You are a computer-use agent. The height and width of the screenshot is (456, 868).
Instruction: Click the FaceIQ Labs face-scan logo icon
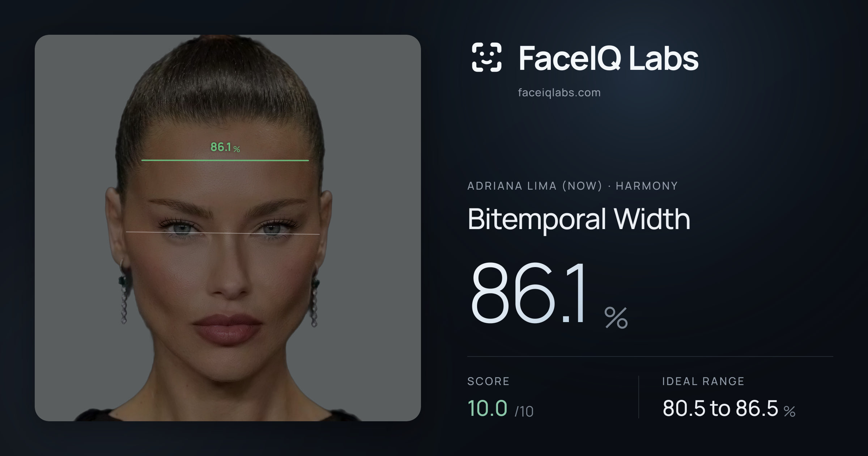click(486, 57)
